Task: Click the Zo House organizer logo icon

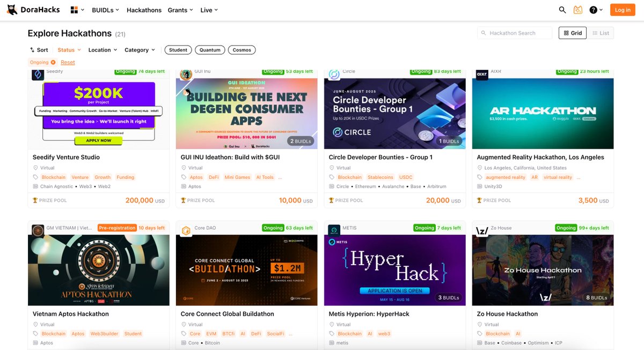Action: pyautogui.click(x=482, y=231)
